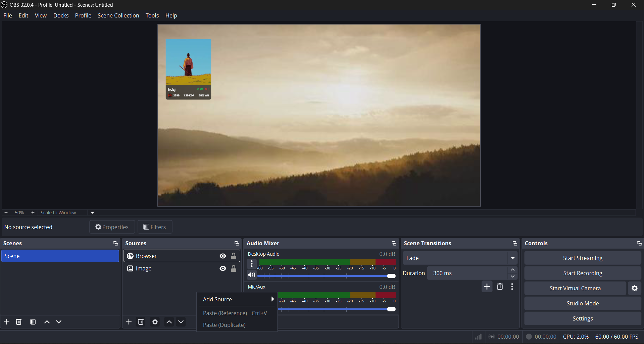Remove selected scene with trash icon
Image resolution: width=644 pixels, height=344 pixels.
(19, 322)
